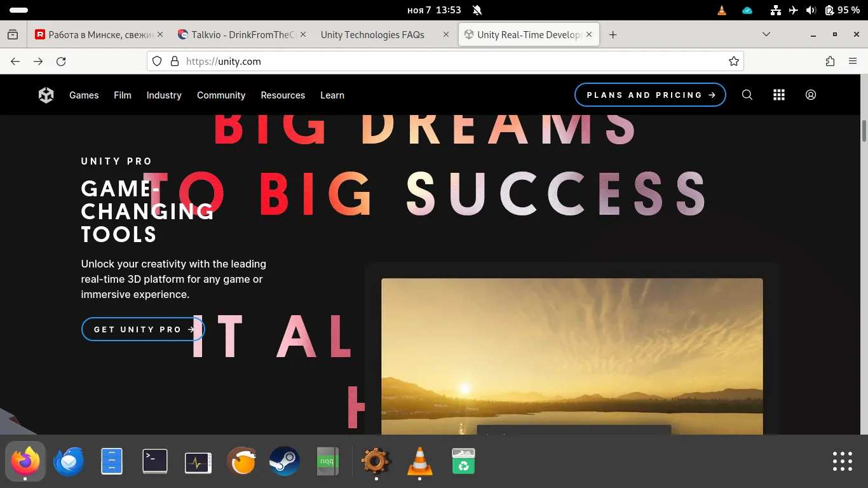Open VLC media player in dock
This screenshot has height=488, width=868.
pos(419,461)
